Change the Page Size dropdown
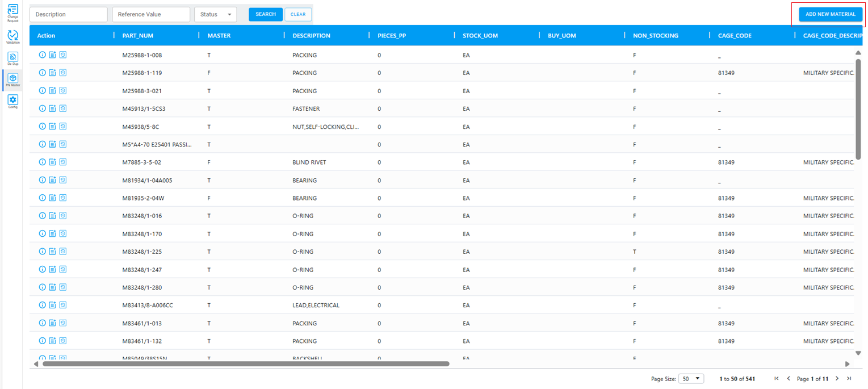 691,379
